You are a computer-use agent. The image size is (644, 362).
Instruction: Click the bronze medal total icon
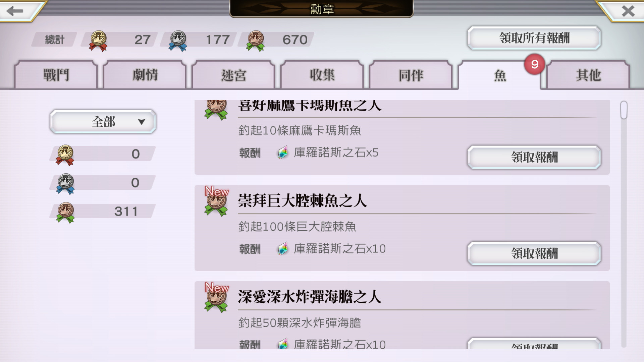(256, 41)
